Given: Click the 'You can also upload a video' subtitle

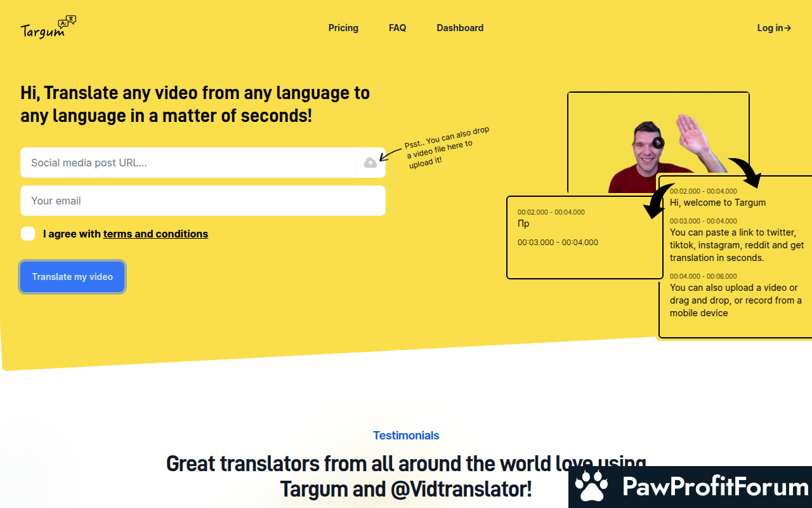Looking at the screenshot, I should click(736, 300).
